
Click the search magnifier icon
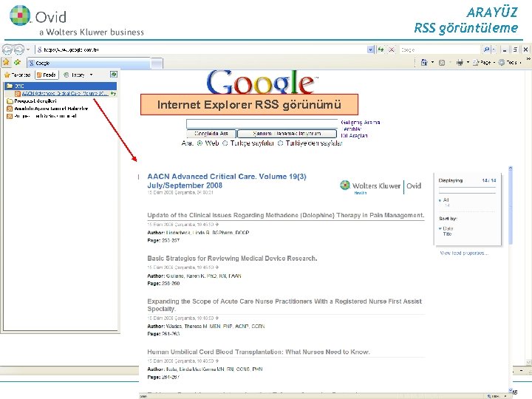(486, 50)
